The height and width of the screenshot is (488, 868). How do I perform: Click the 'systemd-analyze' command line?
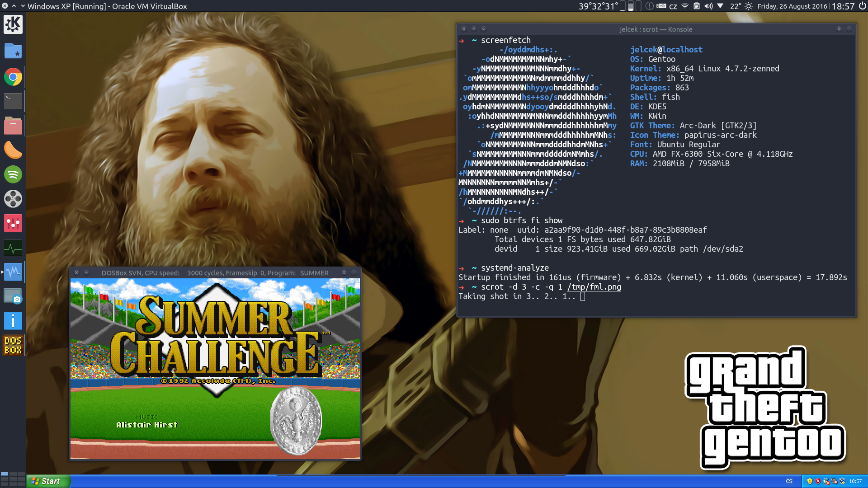click(515, 268)
